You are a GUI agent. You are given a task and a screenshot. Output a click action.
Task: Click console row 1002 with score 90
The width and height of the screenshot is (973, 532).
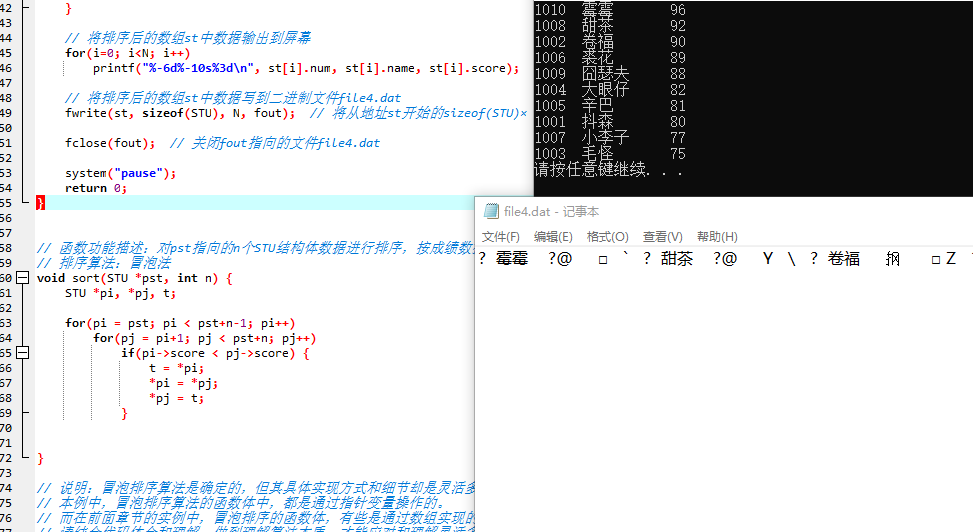click(x=610, y=42)
